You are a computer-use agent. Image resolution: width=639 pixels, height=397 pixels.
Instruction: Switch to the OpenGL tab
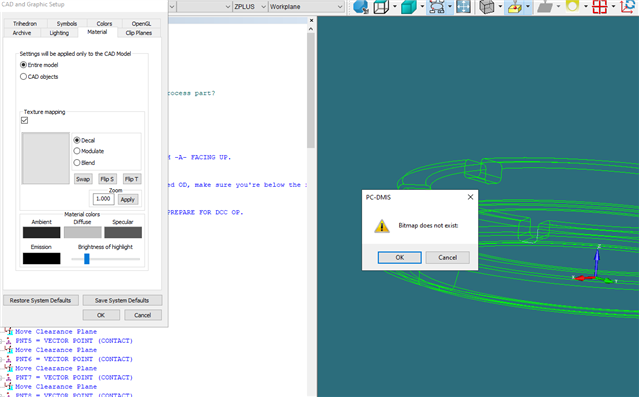[141, 24]
